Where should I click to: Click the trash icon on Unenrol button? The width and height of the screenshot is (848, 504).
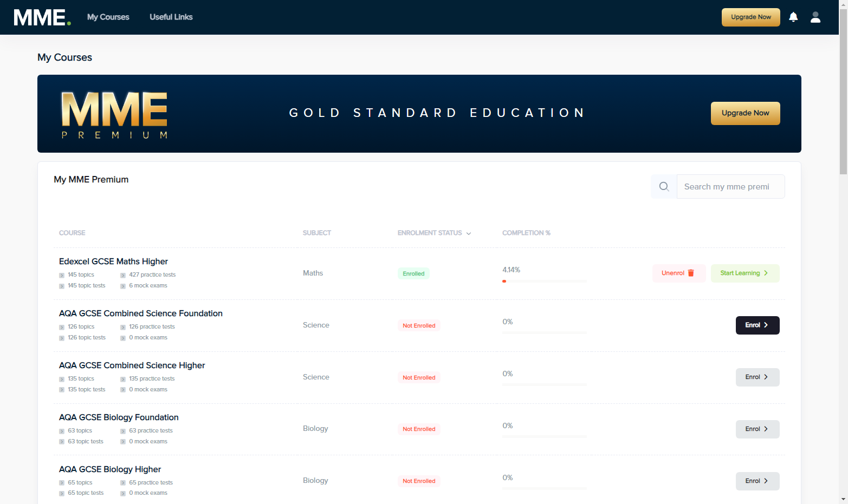pyautogui.click(x=691, y=273)
